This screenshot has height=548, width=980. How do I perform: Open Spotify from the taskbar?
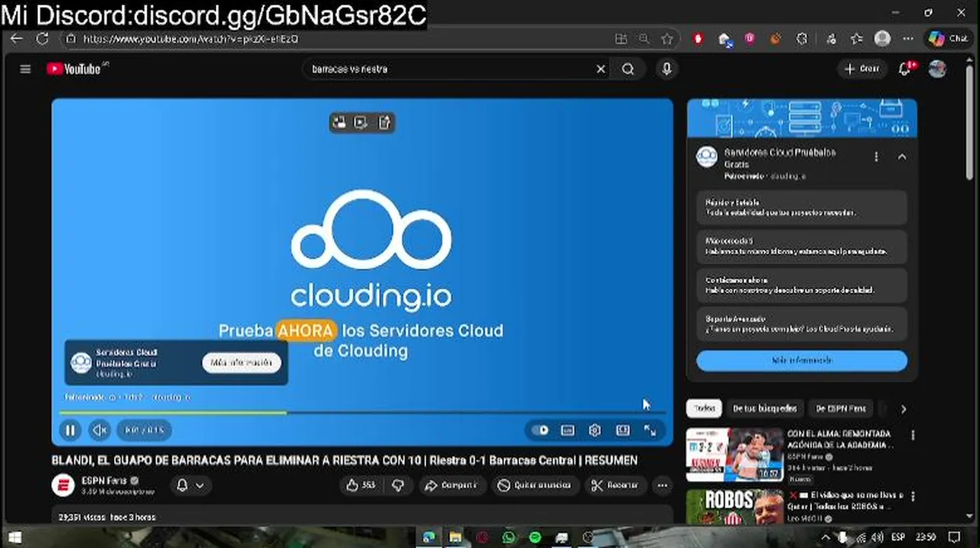(x=535, y=538)
